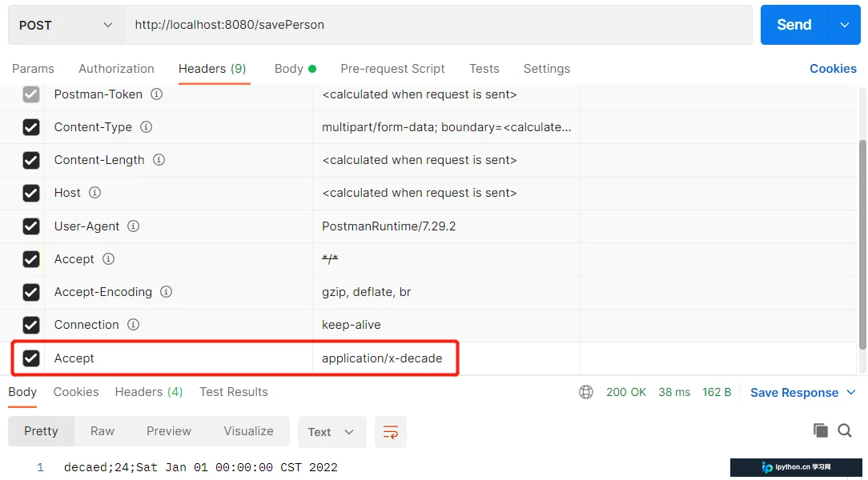Open the response Cookies tab
The width and height of the screenshot is (868, 480).
(76, 391)
